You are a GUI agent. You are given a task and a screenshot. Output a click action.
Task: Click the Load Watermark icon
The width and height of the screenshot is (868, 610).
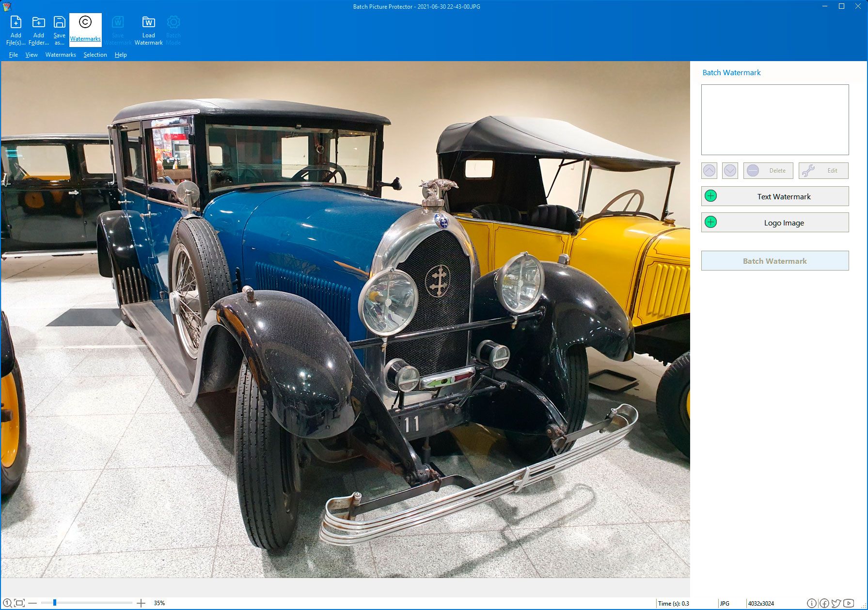[148, 30]
